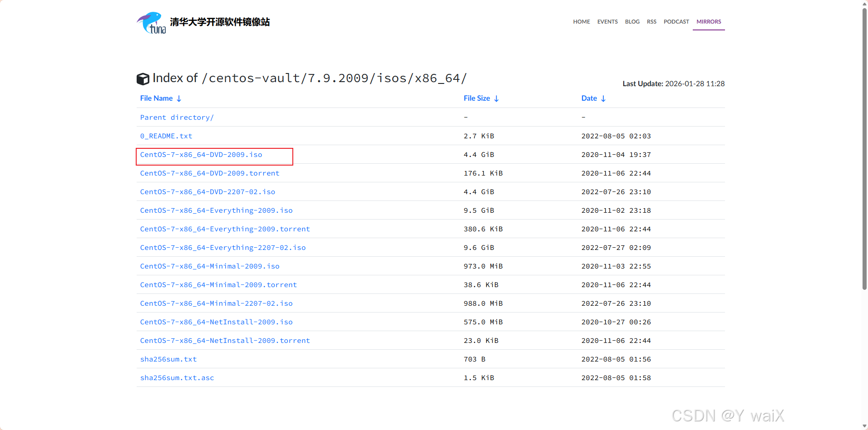Sort by File Size arrow icon
This screenshot has height=430, width=868.
point(496,98)
